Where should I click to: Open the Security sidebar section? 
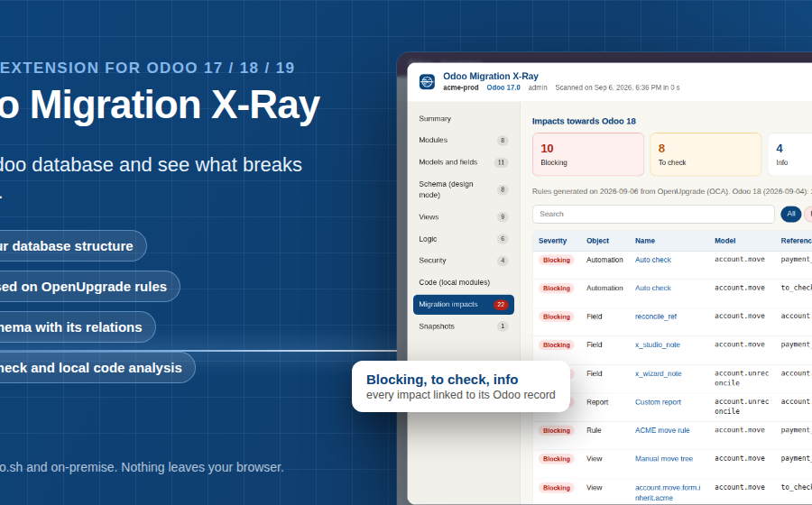click(463, 261)
